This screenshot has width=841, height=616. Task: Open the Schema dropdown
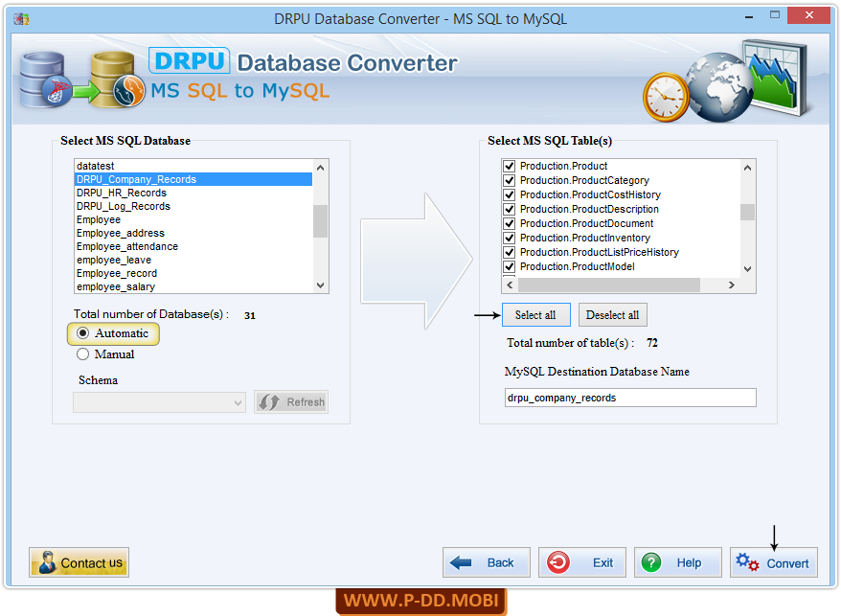point(159,402)
